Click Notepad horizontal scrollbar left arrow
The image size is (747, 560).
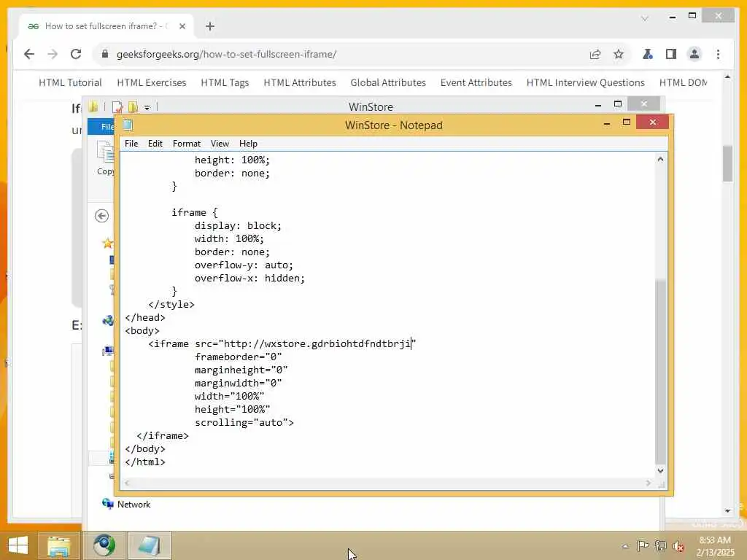pos(127,483)
